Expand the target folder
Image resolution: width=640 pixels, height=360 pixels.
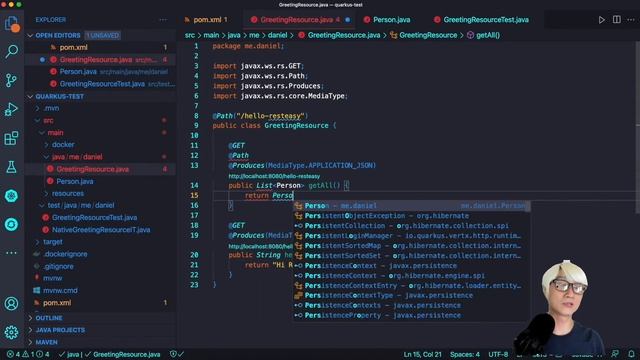[x=53, y=242]
